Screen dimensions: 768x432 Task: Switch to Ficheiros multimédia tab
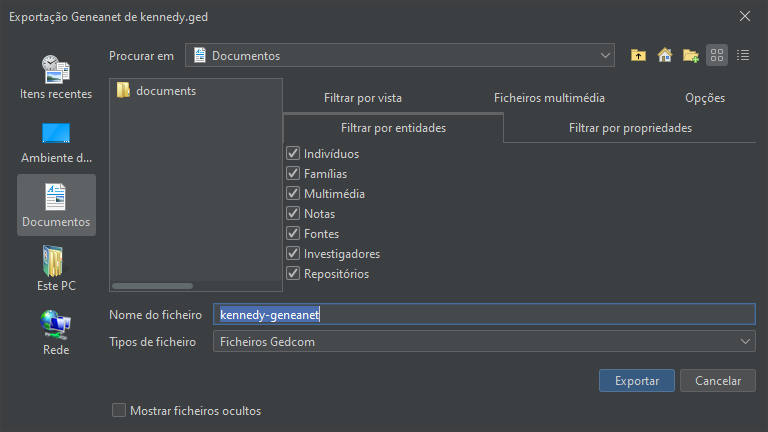coord(549,98)
